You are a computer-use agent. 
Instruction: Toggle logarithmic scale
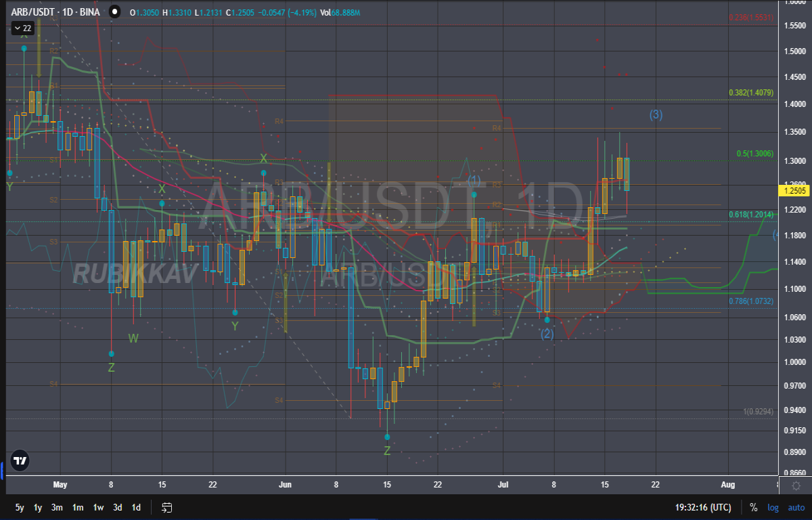tap(773, 507)
